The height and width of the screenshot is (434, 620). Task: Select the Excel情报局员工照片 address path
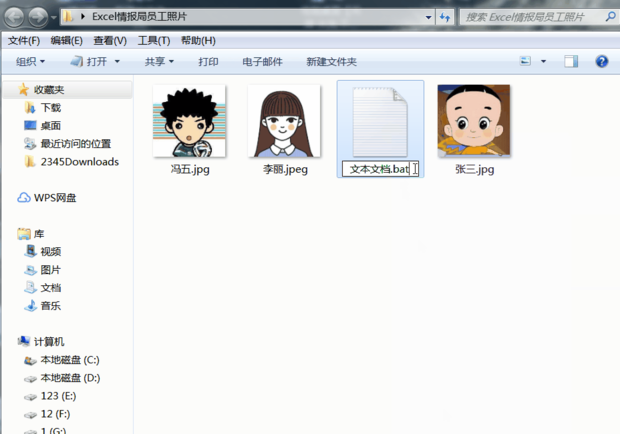click(x=139, y=17)
